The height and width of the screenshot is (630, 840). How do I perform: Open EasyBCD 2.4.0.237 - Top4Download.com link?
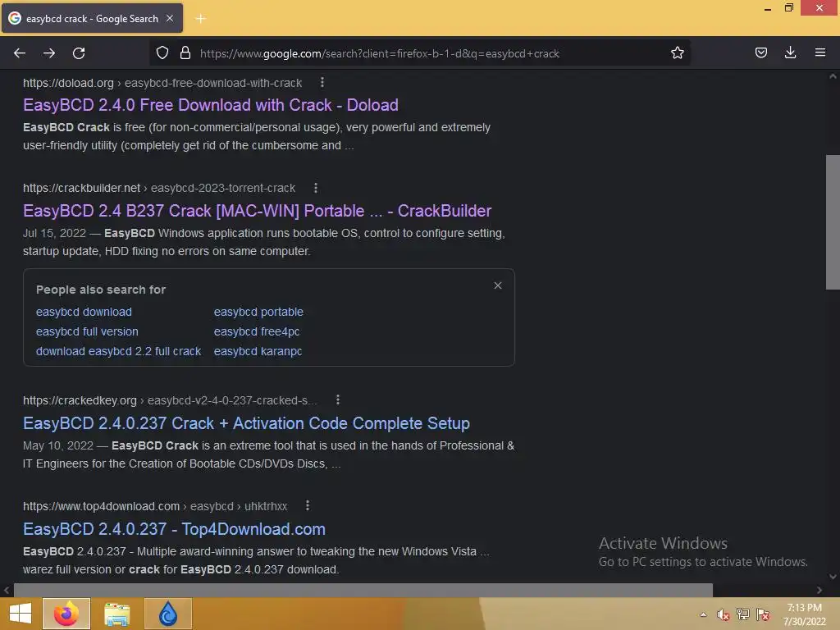pos(174,529)
